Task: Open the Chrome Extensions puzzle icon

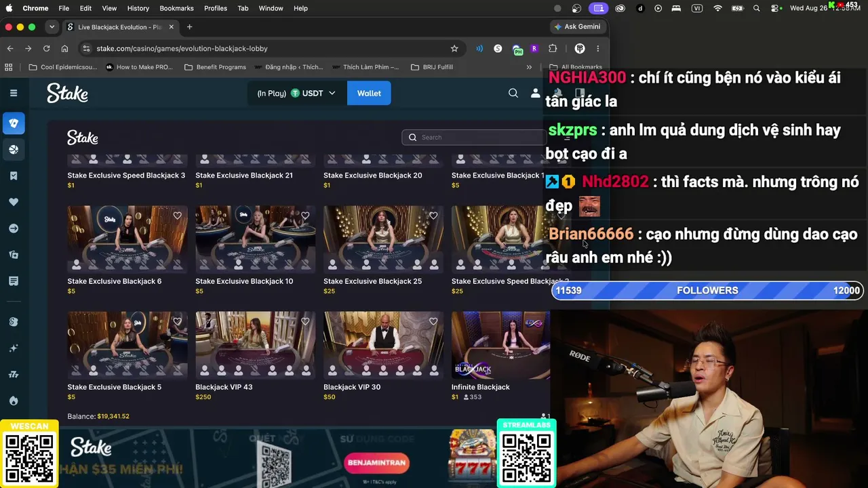Action: tap(553, 49)
